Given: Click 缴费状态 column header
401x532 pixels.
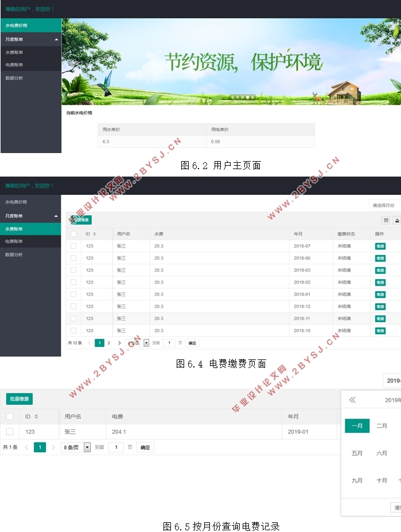Looking at the screenshot, I should pyautogui.click(x=347, y=234).
